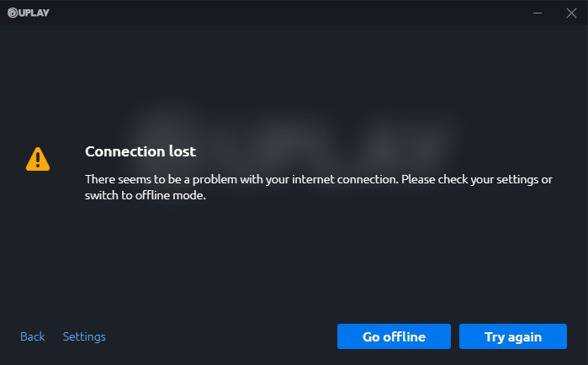
Task: Minimize the Uplay window
Action: click(538, 13)
